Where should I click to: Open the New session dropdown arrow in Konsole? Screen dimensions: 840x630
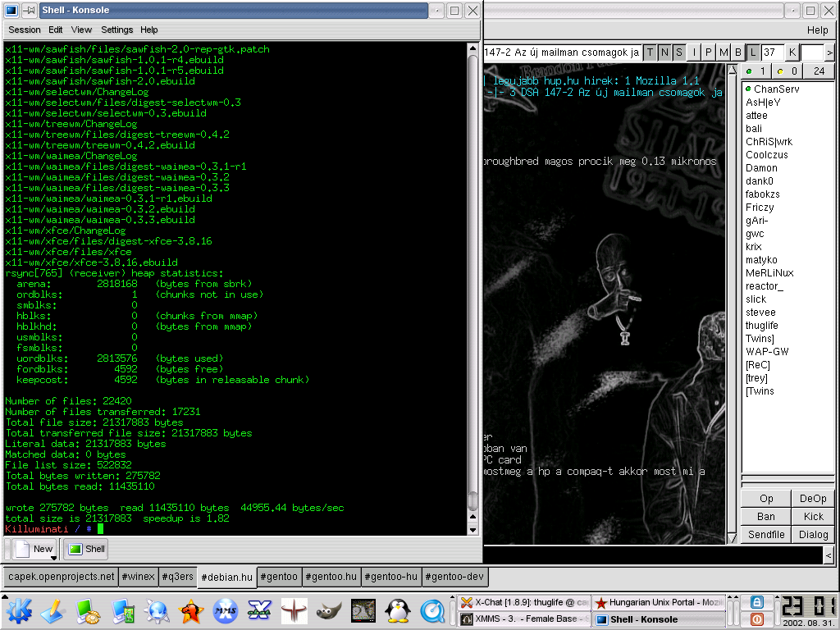pos(53,558)
